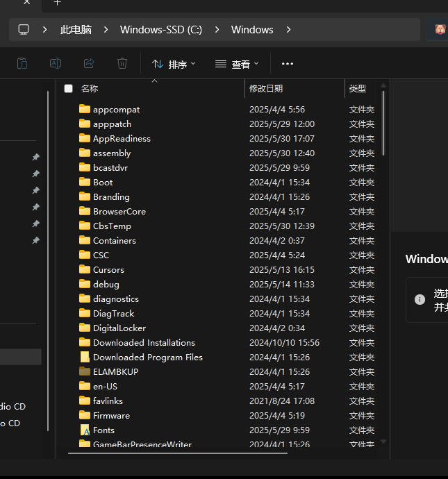Expand chevron after Windows breadcrumb
This screenshot has width=448, height=479.
click(288, 30)
